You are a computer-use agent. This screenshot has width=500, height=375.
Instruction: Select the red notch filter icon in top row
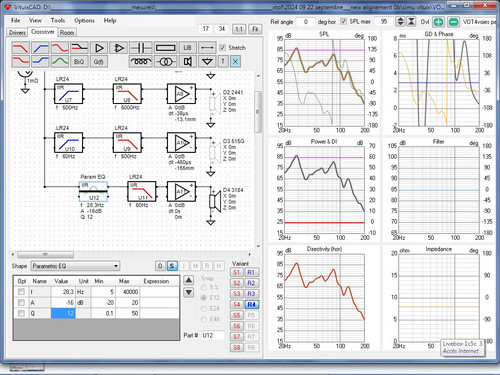point(60,48)
